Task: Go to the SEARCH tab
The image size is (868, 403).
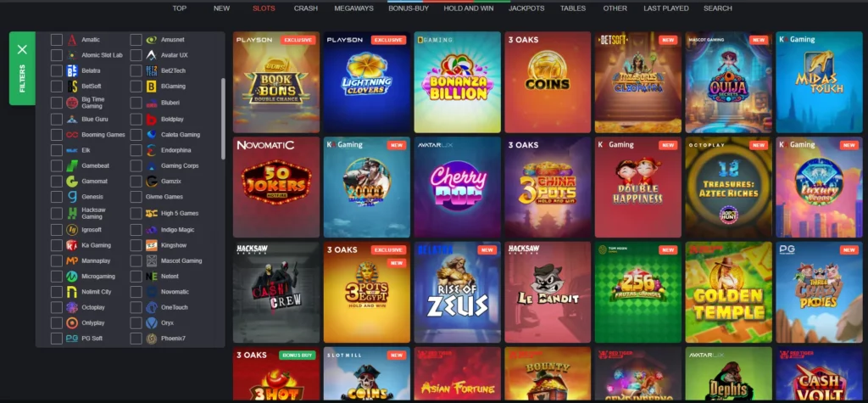Action: [717, 8]
